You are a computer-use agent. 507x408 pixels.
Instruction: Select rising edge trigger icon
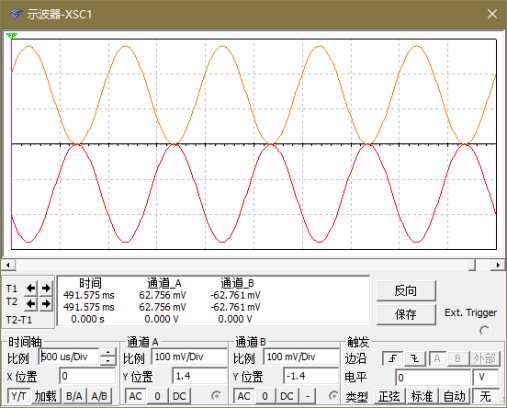(x=392, y=359)
